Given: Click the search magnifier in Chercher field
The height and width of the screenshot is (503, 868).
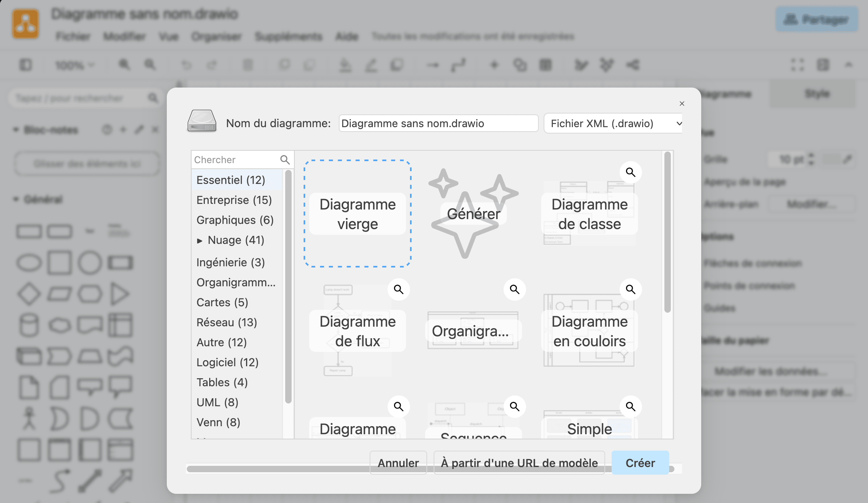Looking at the screenshot, I should point(285,160).
